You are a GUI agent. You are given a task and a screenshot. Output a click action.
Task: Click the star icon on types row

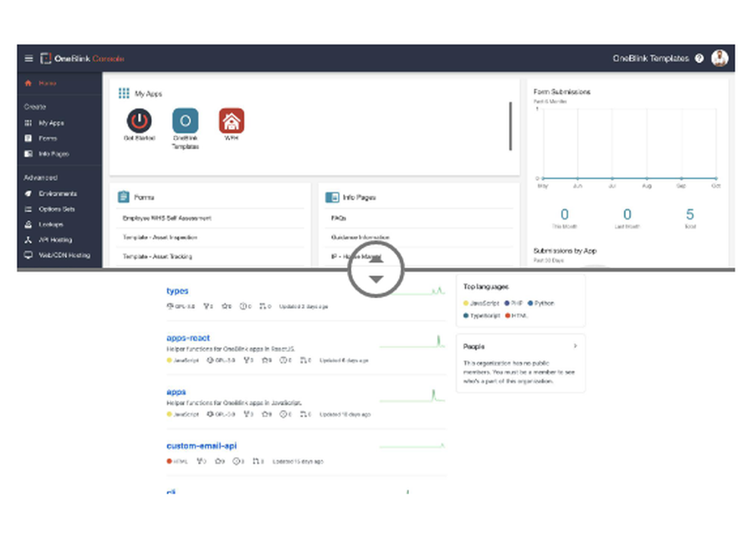[225, 306]
